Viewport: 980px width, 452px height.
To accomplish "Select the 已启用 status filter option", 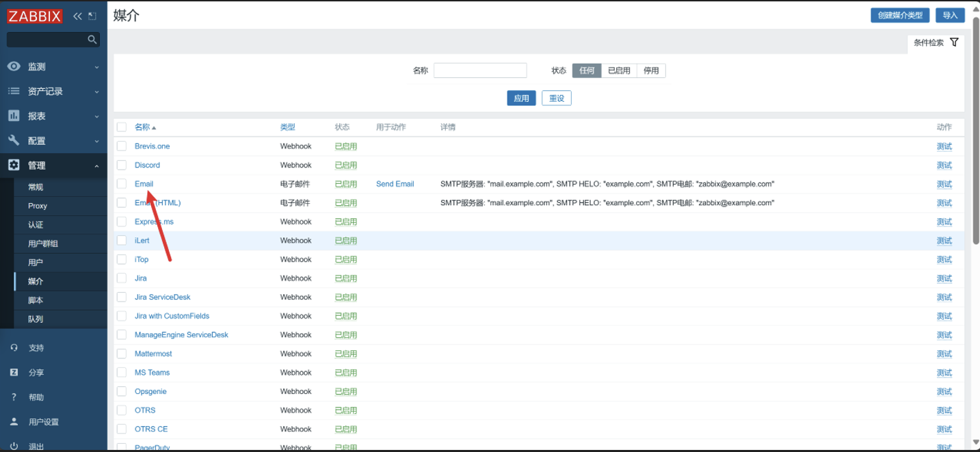I will 619,70.
